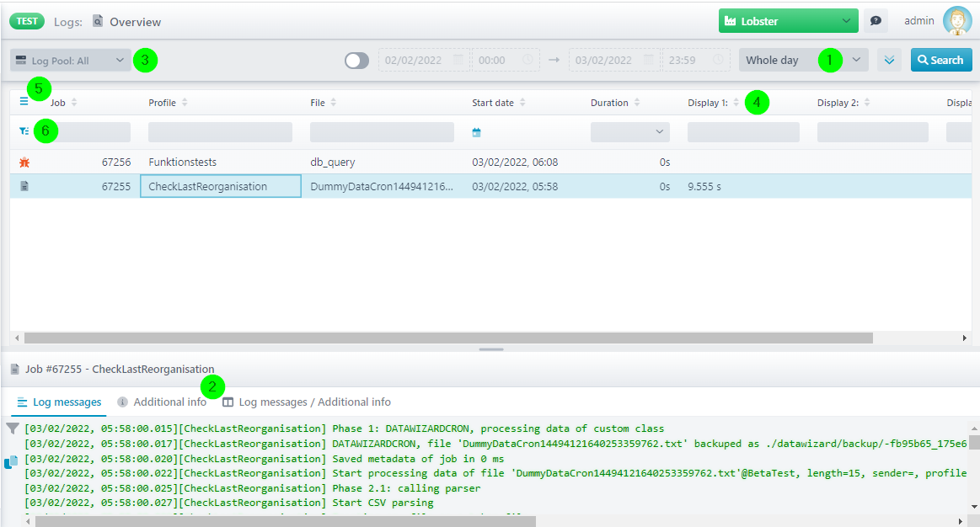Click the Display 2 filter input field
The width and height of the screenshot is (980, 527).
point(872,131)
